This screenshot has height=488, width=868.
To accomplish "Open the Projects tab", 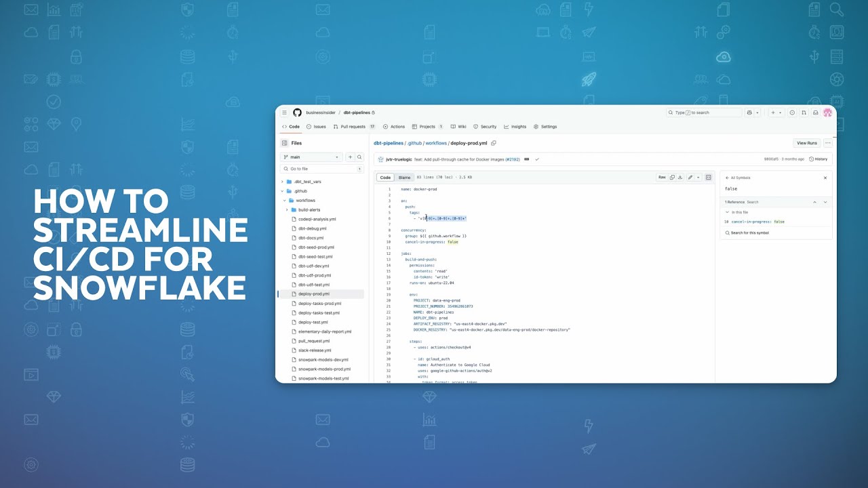I will [x=427, y=127].
